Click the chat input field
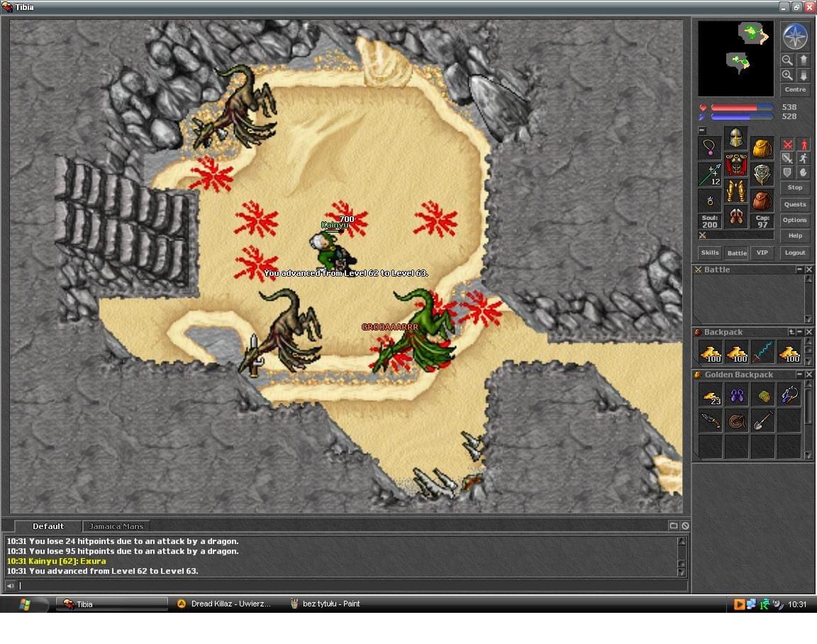Image resolution: width=817 pixels, height=644 pixels. tap(352, 586)
